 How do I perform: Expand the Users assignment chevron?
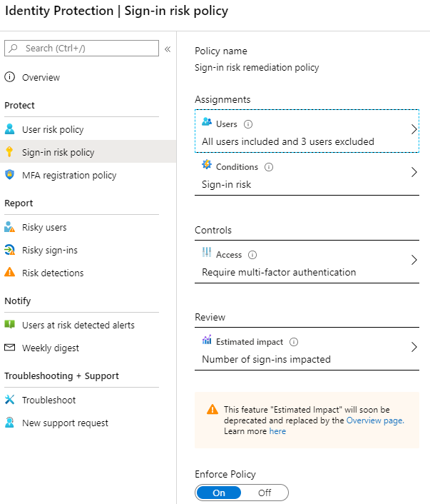point(414,129)
